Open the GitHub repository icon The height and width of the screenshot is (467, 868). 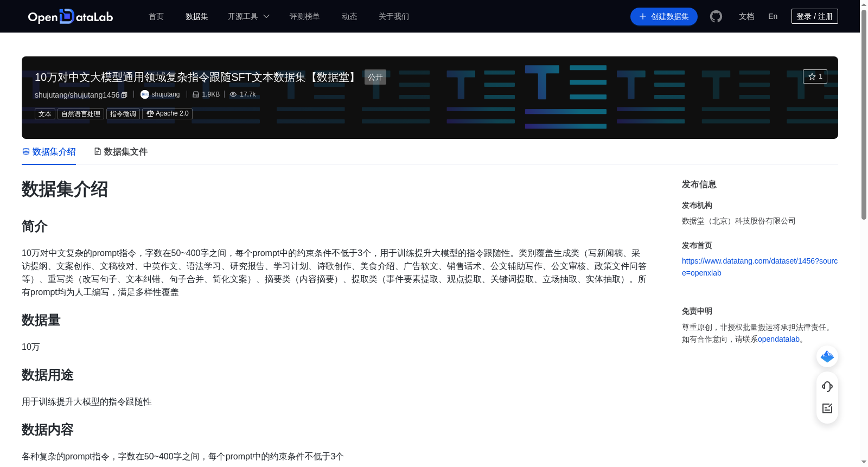click(716, 16)
